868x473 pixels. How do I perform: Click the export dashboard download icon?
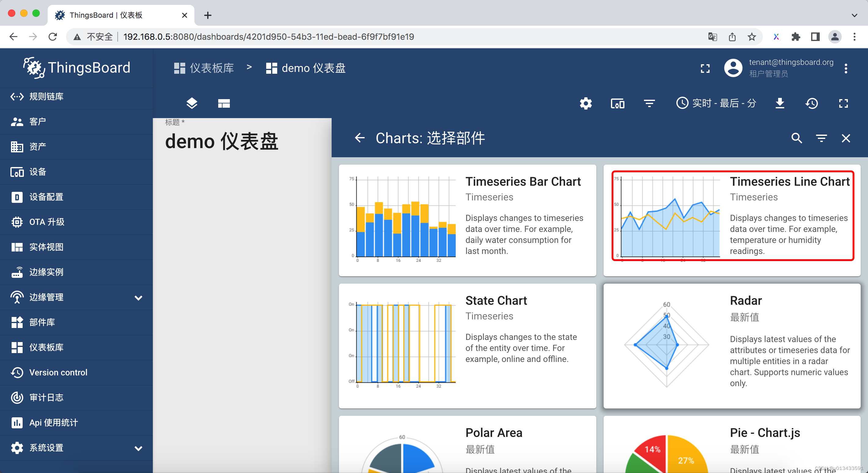tap(780, 103)
